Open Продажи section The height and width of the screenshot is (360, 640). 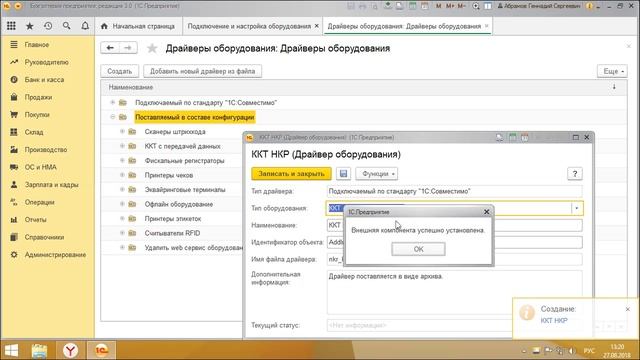pyautogui.click(x=38, y=97)
